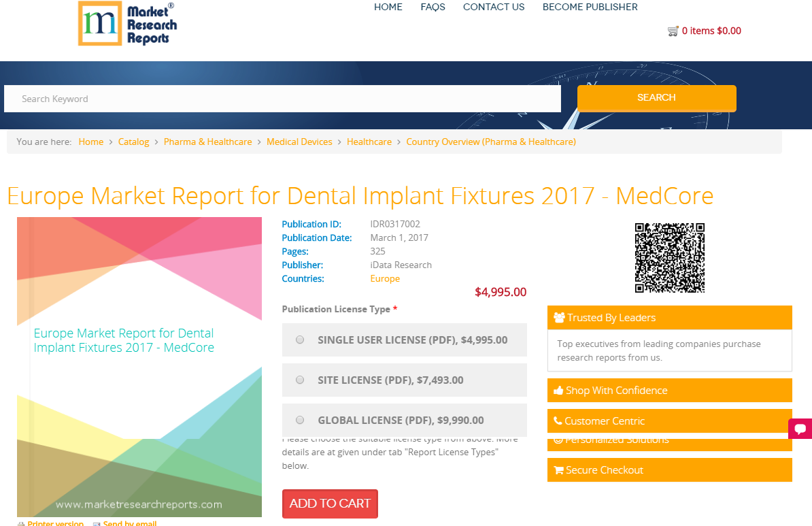
Task: Open the 0 items $0.00 cart link
Action: (711, 31)
